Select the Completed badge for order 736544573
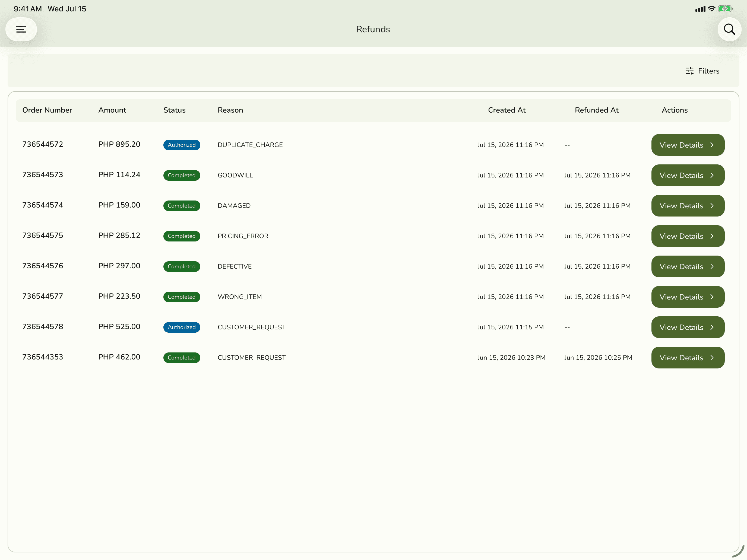747x560 pixels. (x=182, y=175)
